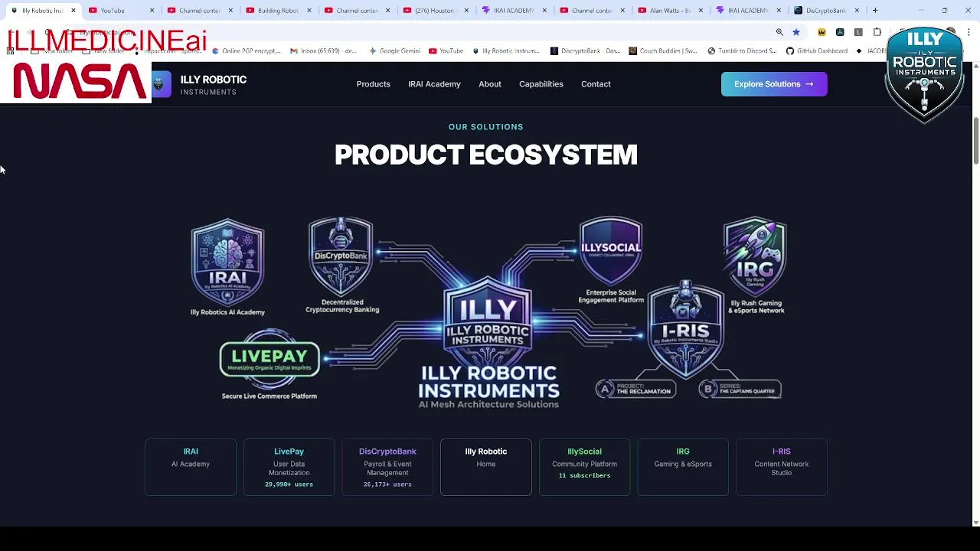Screen dimensions: 980x551
Task: Open the yellow W browser extension
Action: (x=822, y=32)
